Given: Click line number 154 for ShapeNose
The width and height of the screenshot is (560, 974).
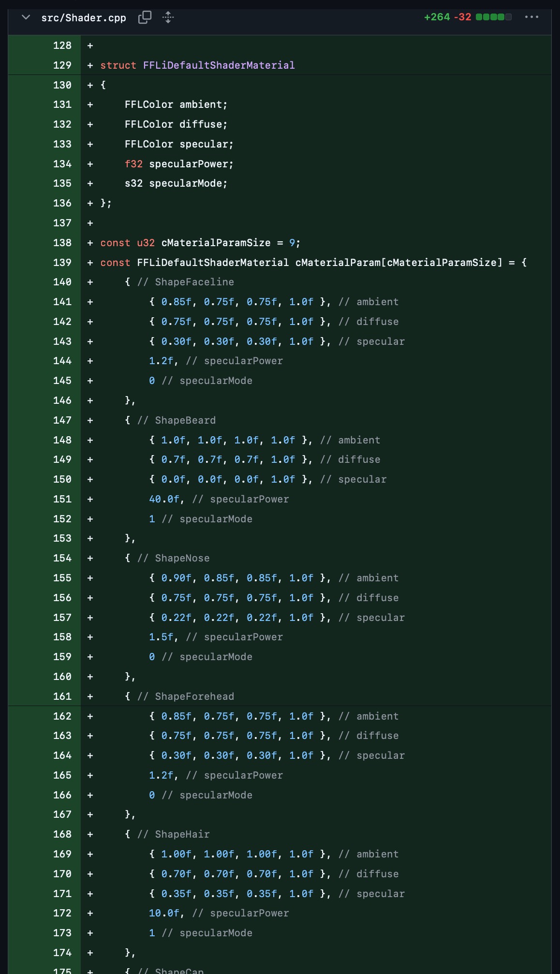Looking at the screenshot, I should click(62, 558).
